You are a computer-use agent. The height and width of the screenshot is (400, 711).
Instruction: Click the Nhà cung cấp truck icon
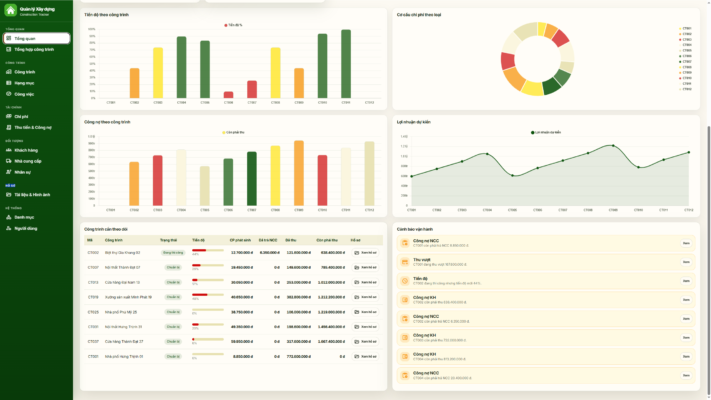[9, 161]
